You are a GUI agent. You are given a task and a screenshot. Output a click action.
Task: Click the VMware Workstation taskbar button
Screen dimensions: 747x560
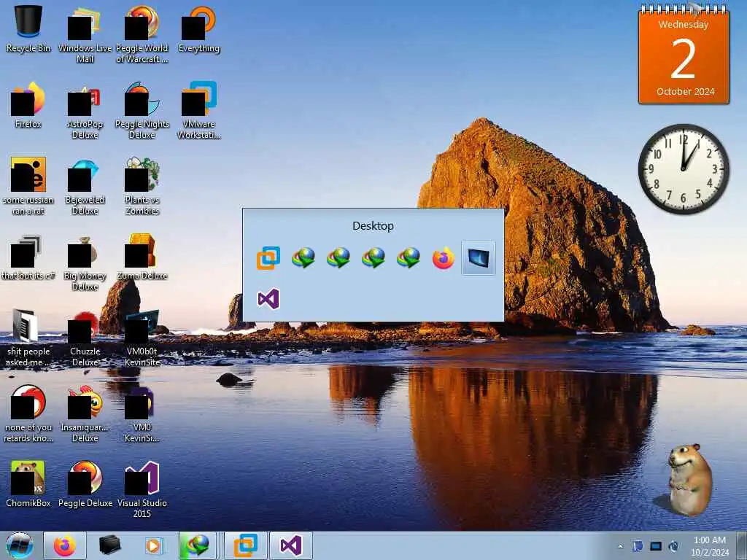[x=245, y=545]
